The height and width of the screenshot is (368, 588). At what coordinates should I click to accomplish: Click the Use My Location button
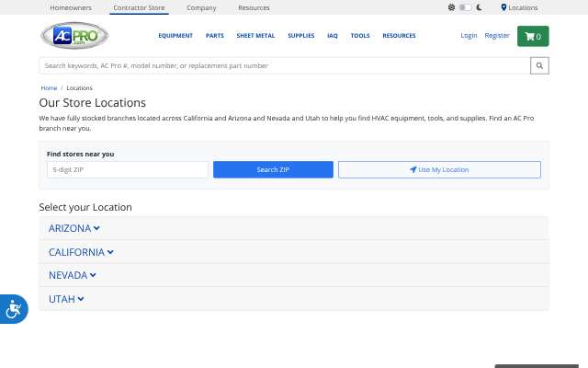point(439,169)
